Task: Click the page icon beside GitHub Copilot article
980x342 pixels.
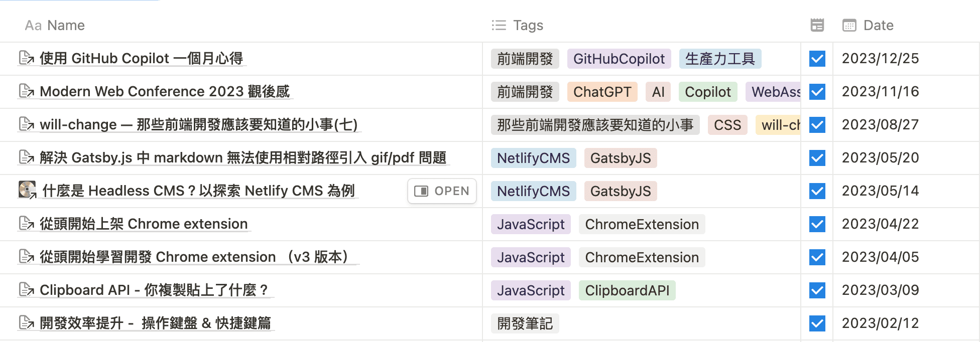Action: (x=26, y=58)
